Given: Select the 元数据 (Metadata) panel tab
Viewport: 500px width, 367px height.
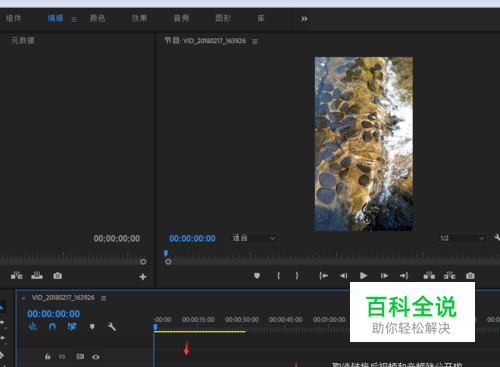Looking at the screenshot, I should tap(23, 41).
